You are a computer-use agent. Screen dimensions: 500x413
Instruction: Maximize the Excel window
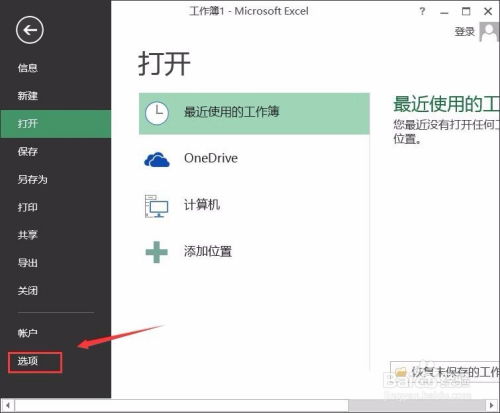(x=466, y=12)
